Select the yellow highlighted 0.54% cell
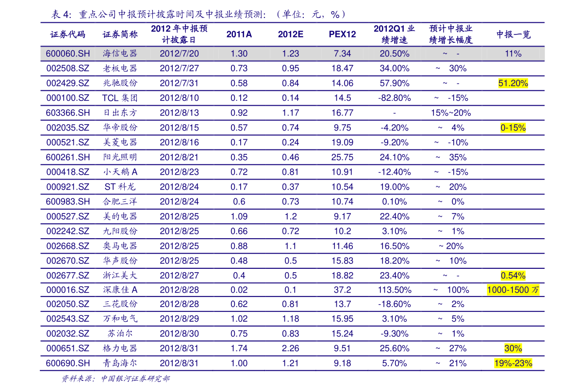This screenshot has width=578, height=392. pos(513,276)
